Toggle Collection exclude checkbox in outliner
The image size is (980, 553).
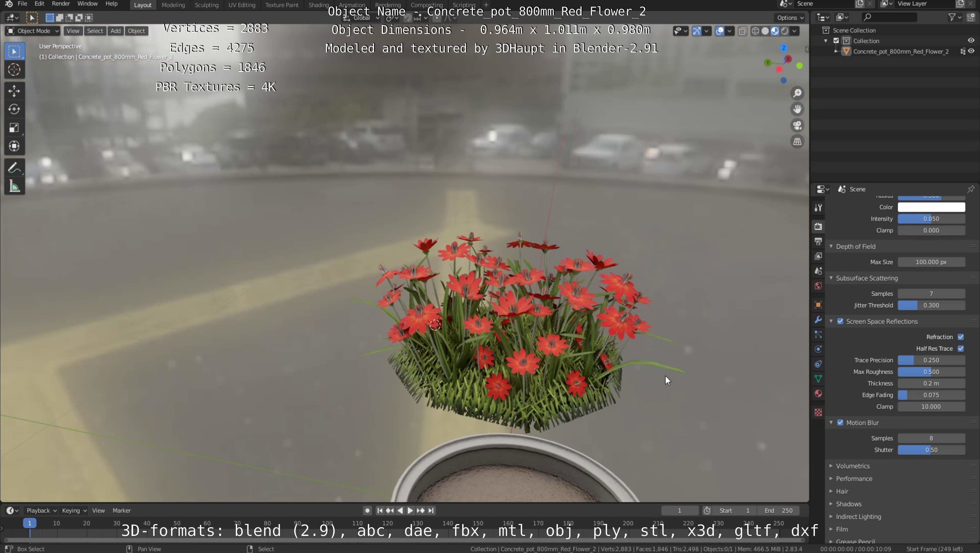(836, 41)
